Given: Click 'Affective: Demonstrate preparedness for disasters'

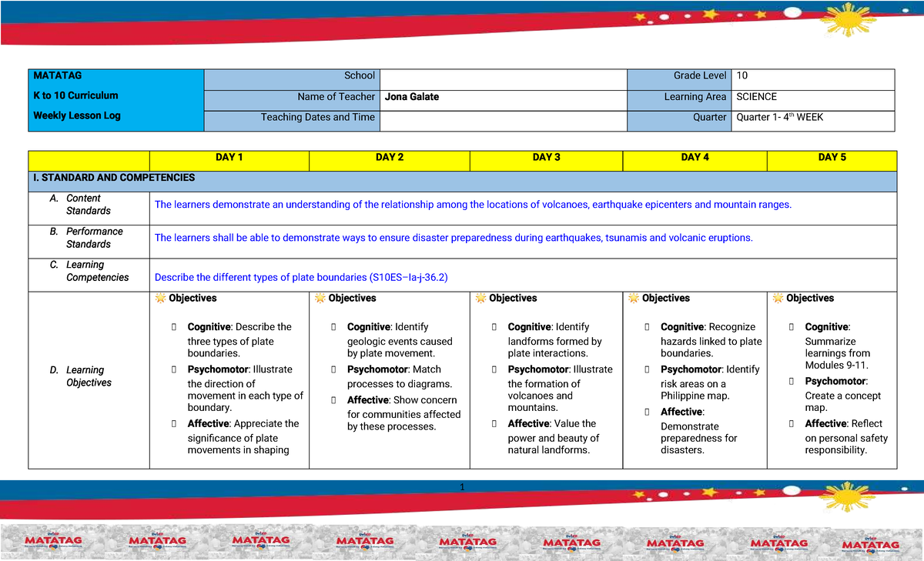Looking at the screenshot, I should 698,431.
